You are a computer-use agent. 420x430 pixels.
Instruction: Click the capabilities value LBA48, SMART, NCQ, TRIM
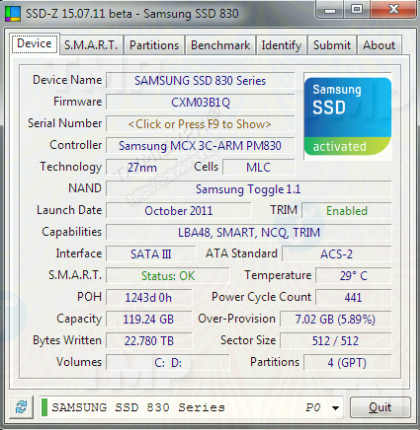(248, 232)
